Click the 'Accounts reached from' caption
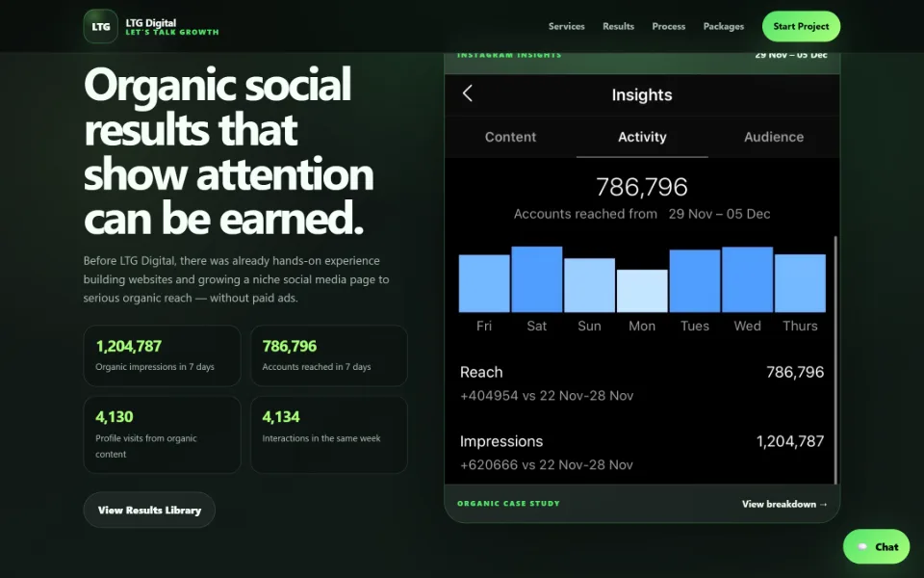Image resolution: width=924 pixels, height=578 pixels. [585, 214]
